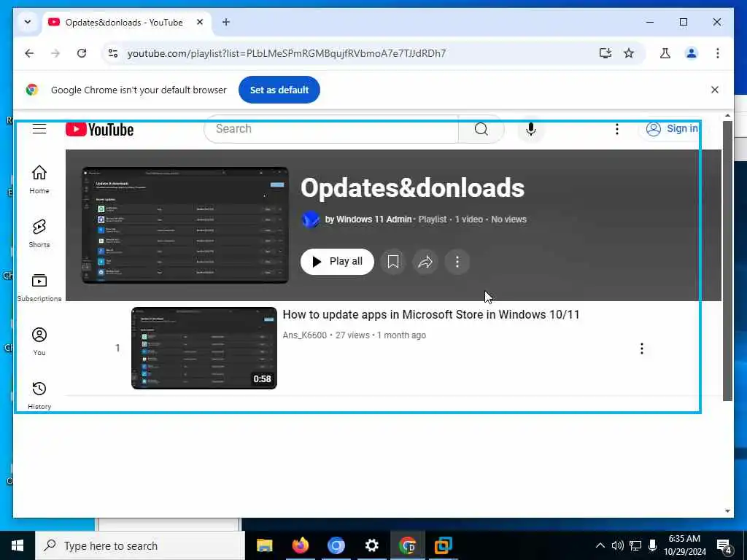747x560 pixels.
Task: Click the Chrome address bar URL
Action: click(286, 53)
